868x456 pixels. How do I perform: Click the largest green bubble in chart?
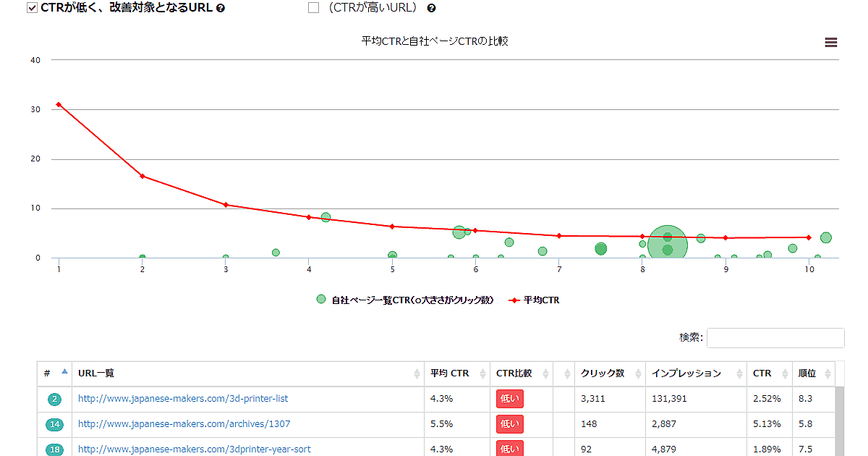pyautogui.click(x=667, y=244)
